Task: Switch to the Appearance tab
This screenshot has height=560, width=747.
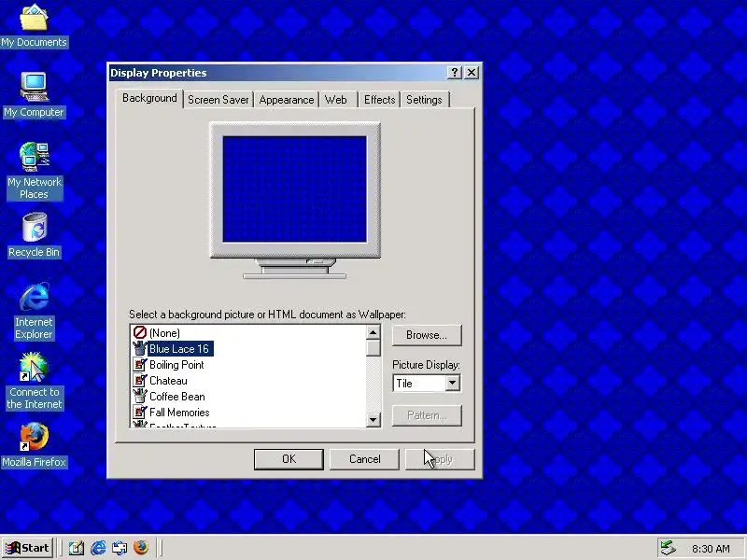Action: 287,100
